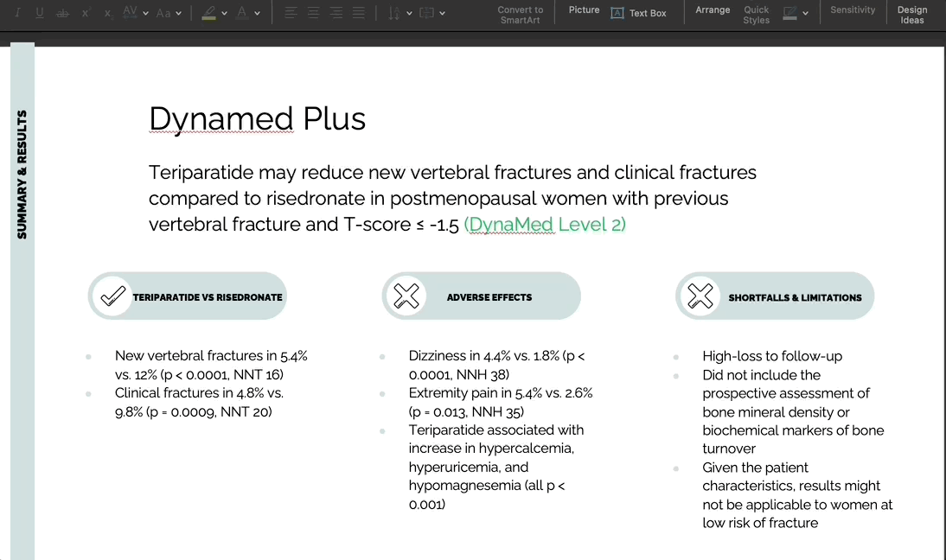The width and height of the screenshot is (946, 560).
Task: Click the character spacing AV icon
Action: [x=130, y=12]
